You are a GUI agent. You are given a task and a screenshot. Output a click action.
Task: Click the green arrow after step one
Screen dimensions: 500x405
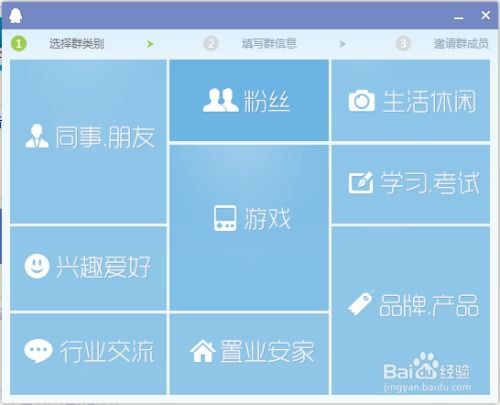[150, 44]
